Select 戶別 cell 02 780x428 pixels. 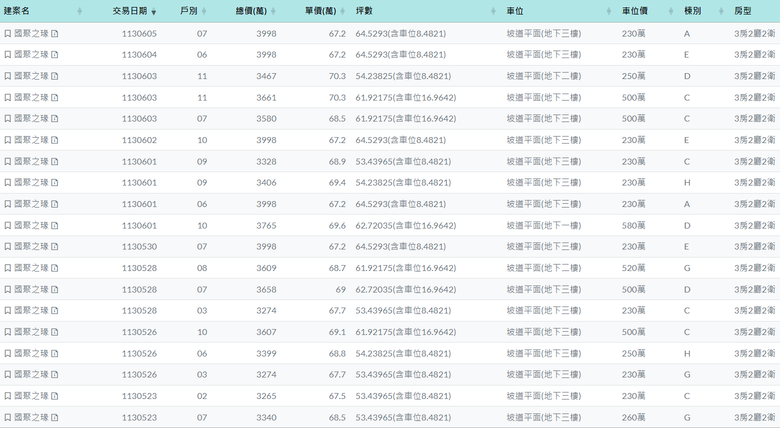tap(202, 396)
